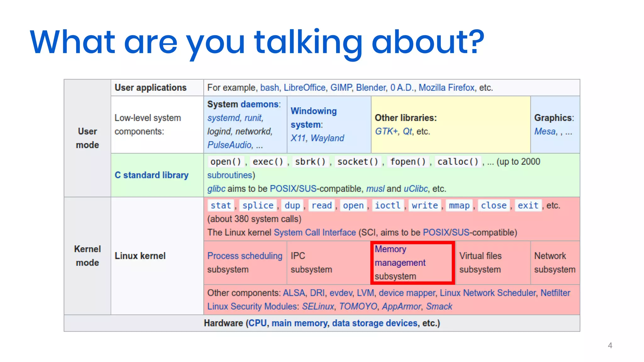This screenshot has width=644, height=362.
Task: Open the systemd link
Action: point(224,118)
